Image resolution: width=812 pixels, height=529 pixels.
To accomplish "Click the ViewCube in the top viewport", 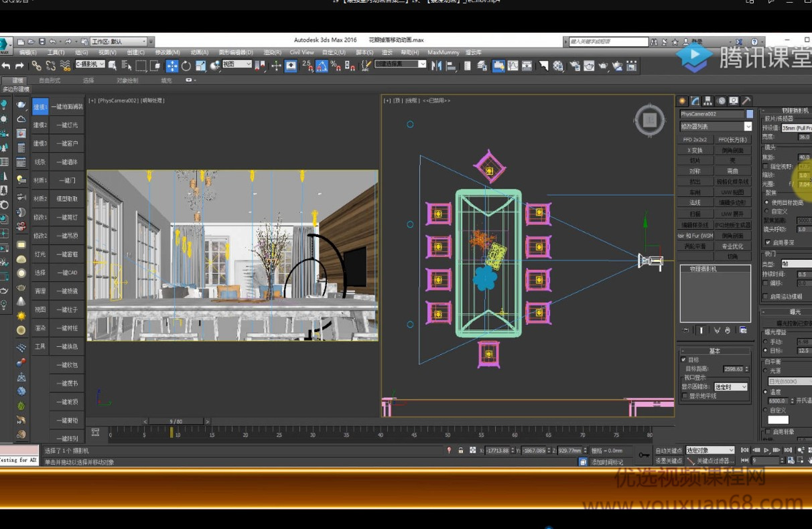I will (x=648, y=120).
